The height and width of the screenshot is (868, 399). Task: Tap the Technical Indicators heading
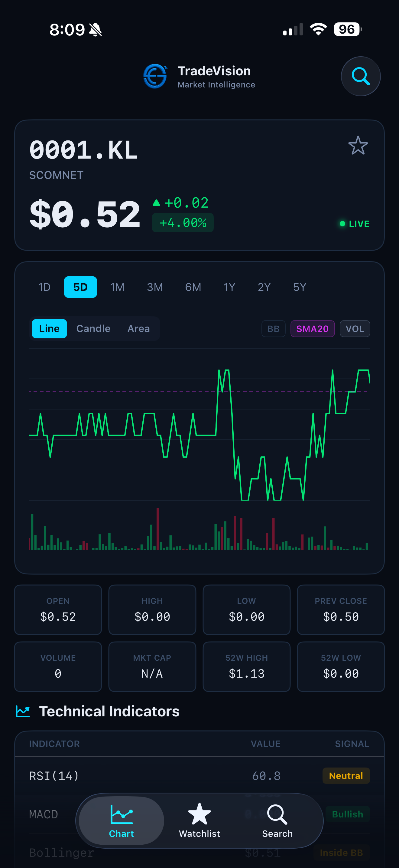pos(109,711)
